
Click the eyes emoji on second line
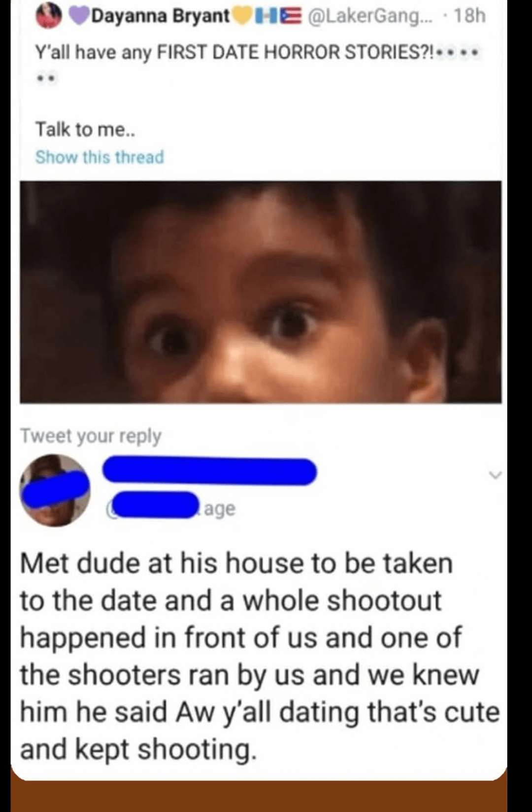pos(46,78)
